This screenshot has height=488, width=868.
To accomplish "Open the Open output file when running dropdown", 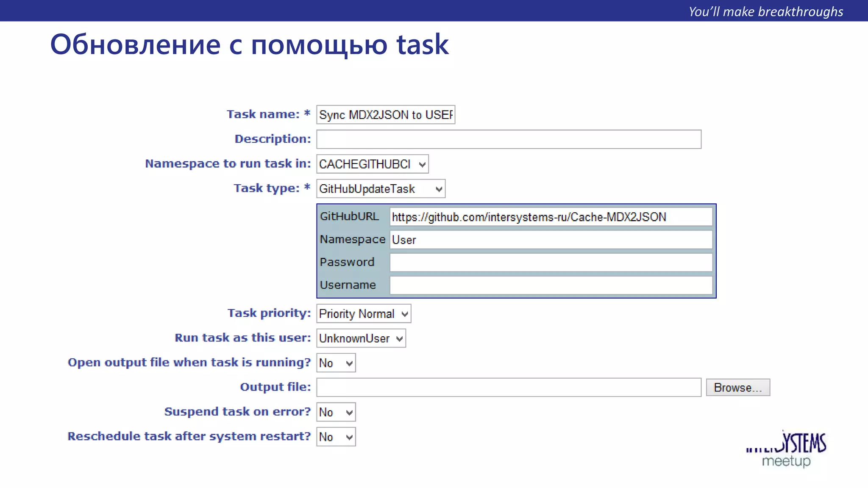I will point(336,363).
